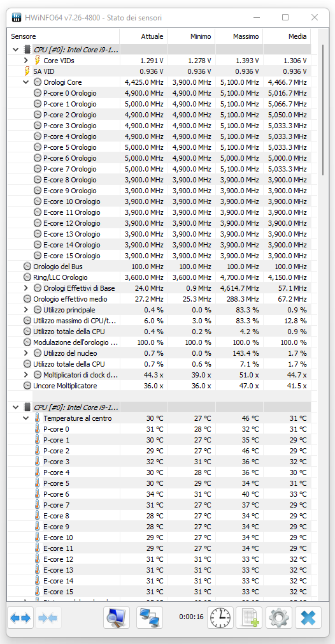Expand Orologi Effettivi di Base
The image size is (335, 644).
pyautogui.click(x=26, y=288)
